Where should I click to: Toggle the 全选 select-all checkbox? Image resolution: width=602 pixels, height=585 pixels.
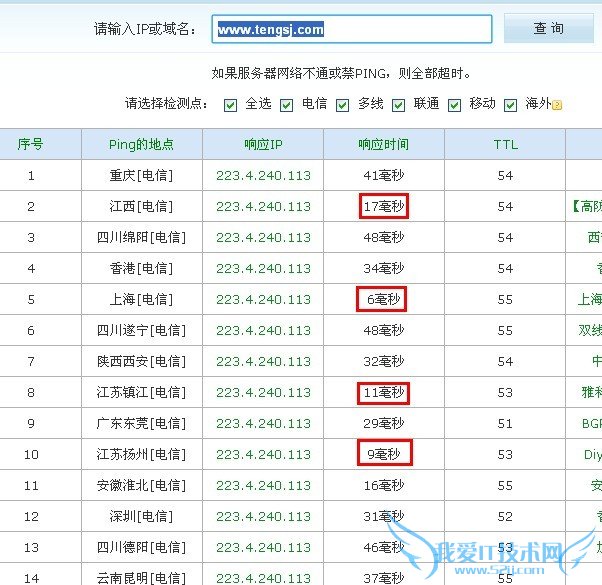click(x=230, y=105)
